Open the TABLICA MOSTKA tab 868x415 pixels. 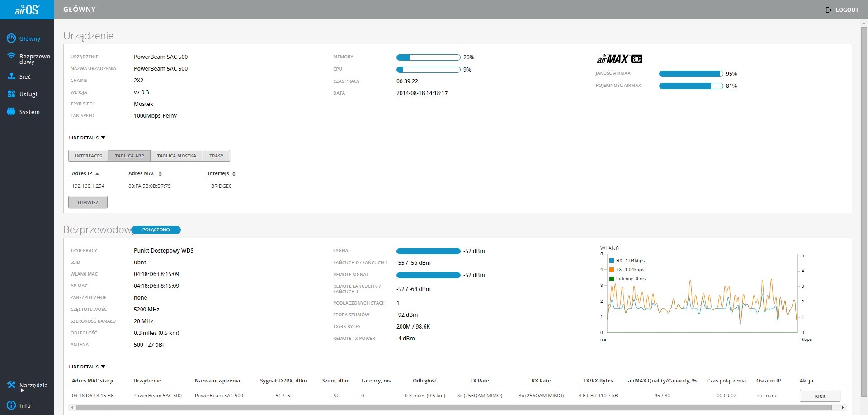coord(176,156)
